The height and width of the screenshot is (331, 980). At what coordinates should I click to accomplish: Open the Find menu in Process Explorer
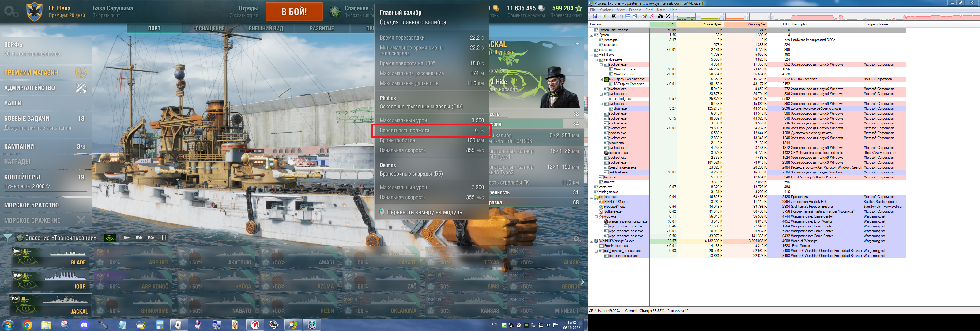point(649,10)
